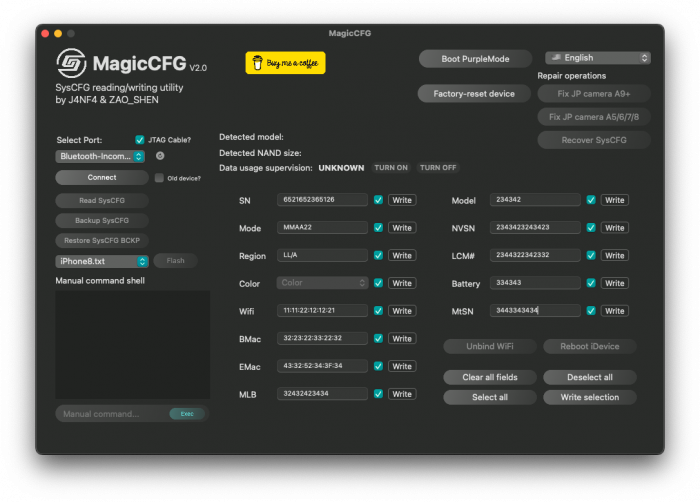Click Reboot iDevice button
Image resolution: width=700 pixels, height=502 pixels.
point(590,346)
